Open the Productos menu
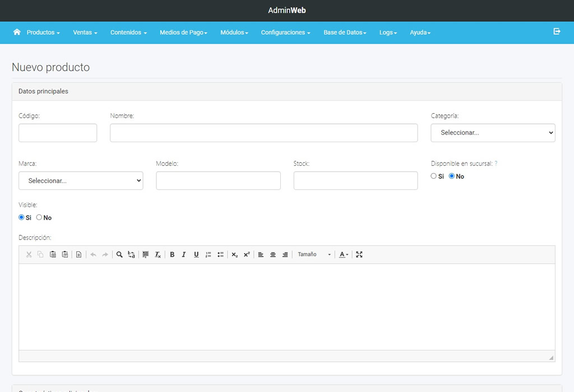 pyautogui.click(x=43, y=32)
